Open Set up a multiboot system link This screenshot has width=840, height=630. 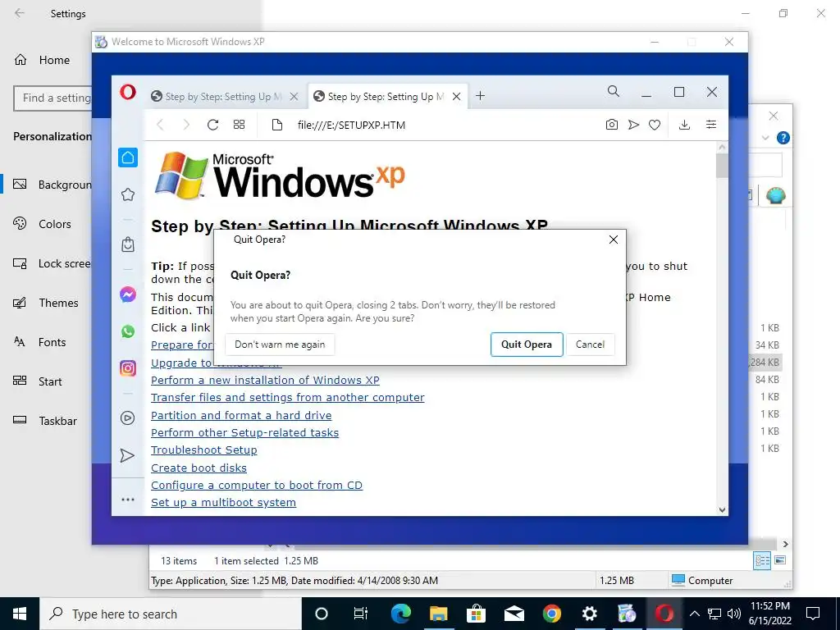click(x=223, y=503)
